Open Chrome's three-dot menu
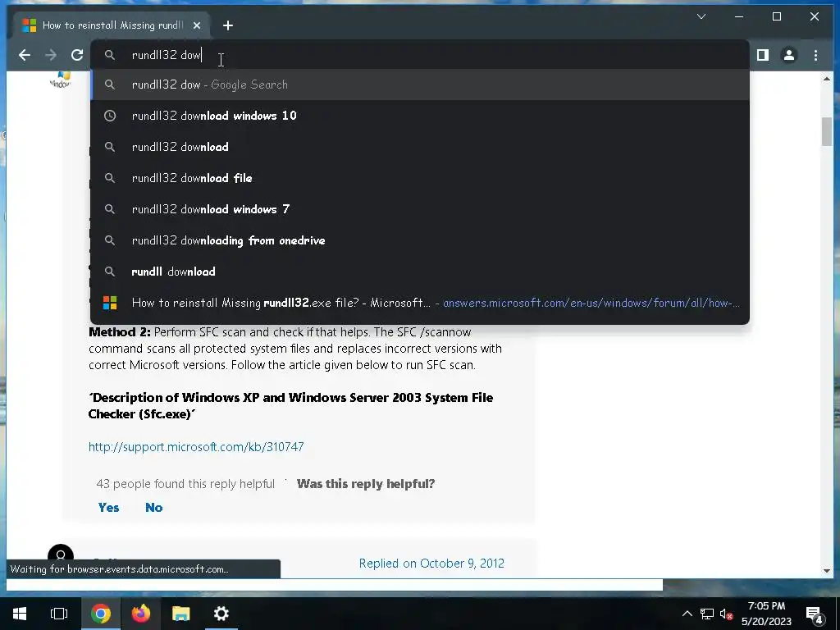 tap(815, 55)
